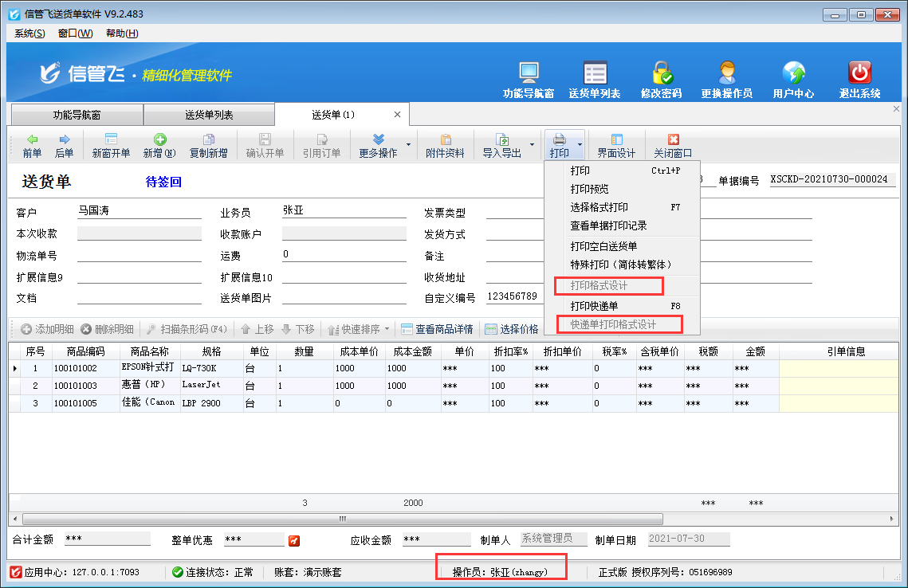This screenshot has width=908, height=588.
Task: Choose 特殊打印（简体转繁体）menu entry
Action: click(622, 265)
